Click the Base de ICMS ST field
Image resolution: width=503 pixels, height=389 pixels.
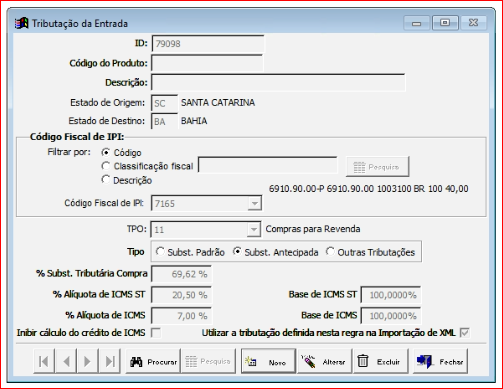(390, 295)
